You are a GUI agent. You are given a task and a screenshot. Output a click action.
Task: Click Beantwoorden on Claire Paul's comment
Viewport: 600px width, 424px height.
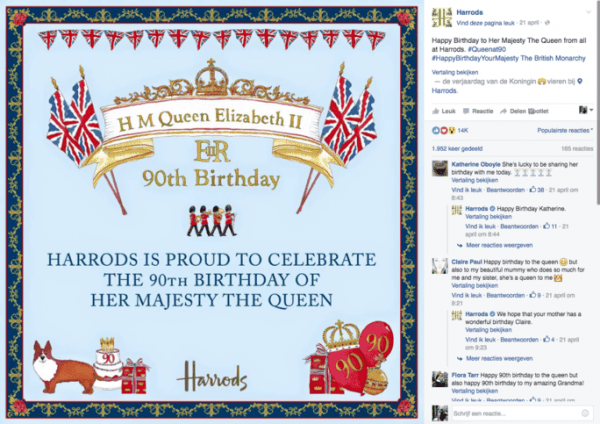(505, 295)
